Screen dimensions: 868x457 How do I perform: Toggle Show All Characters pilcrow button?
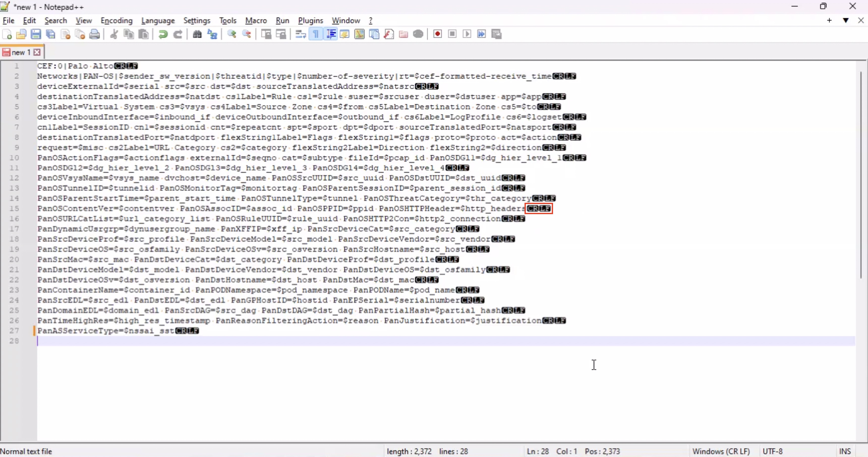[x=316, y=34]
